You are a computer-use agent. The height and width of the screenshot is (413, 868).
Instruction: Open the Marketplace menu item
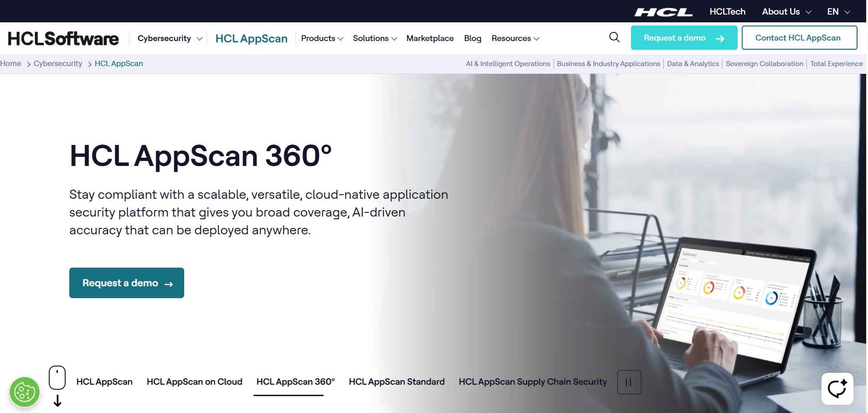[430, 38]
